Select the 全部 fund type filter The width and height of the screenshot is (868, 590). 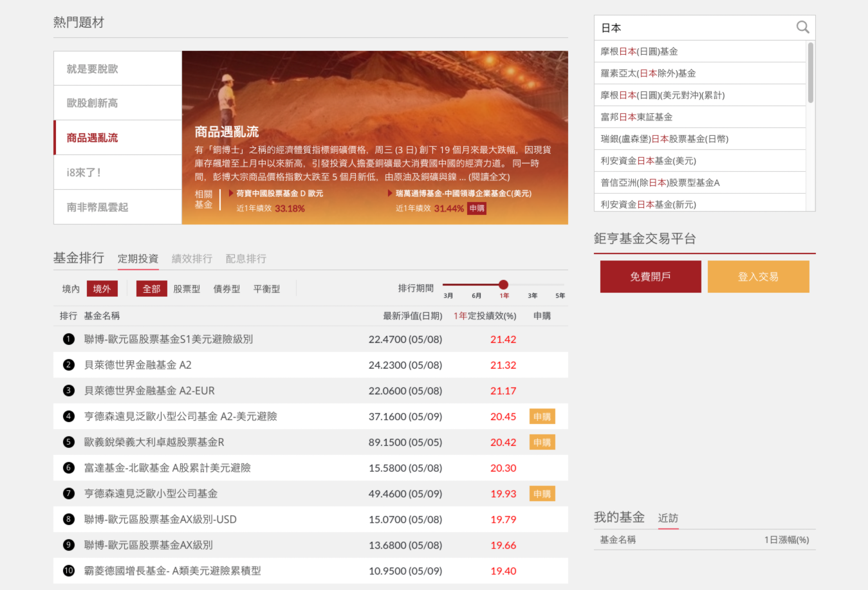tap(152, 289)
